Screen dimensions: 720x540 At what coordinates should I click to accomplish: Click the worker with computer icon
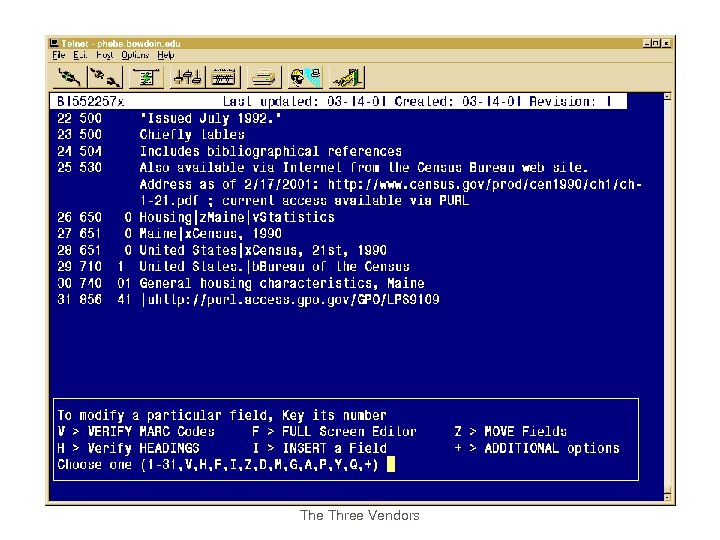305,77
